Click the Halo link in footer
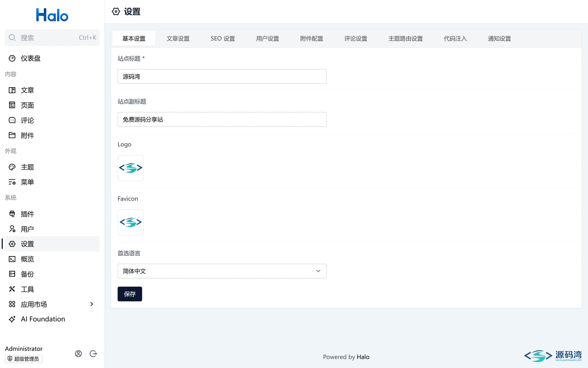The width and height of the screenshot is (588, 368). coord(363,357)
